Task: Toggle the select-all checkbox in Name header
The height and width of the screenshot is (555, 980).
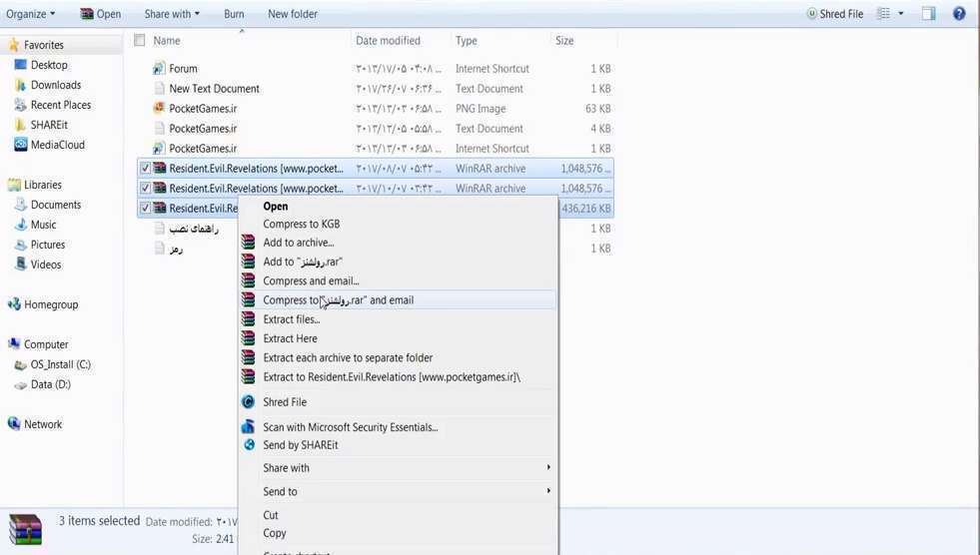Action: coord(140,41)
